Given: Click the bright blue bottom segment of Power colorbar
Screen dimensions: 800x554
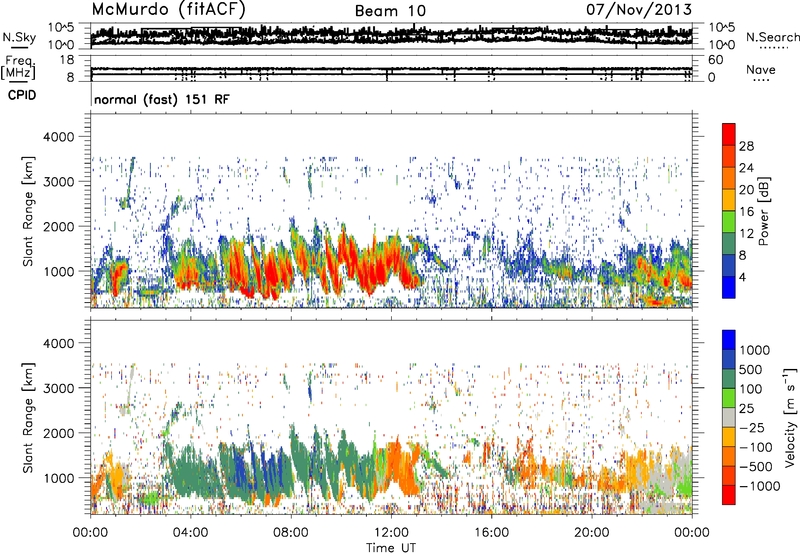Looking at the screenshot, I should (x=729, y=287).
